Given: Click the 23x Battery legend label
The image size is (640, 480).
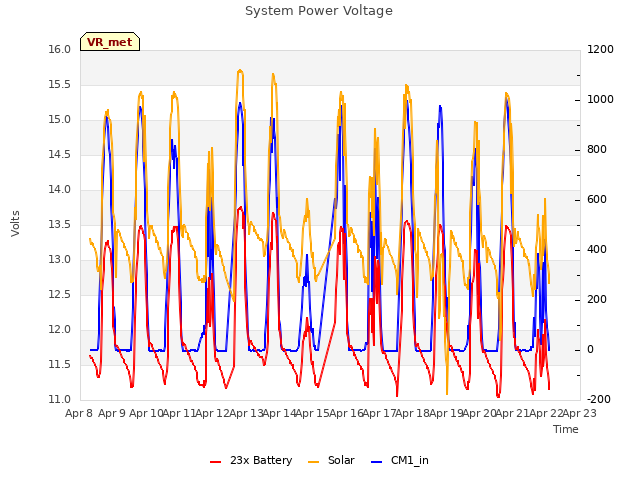Looking at the screenshot, I should (x=261, y=460).
